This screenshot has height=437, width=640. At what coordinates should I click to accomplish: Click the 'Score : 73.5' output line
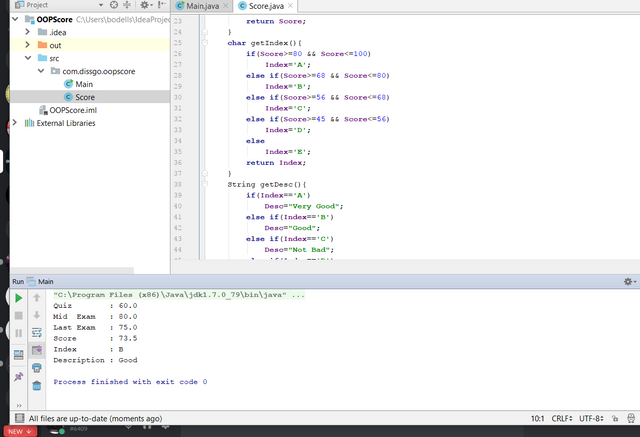click(x=95, y=338)
